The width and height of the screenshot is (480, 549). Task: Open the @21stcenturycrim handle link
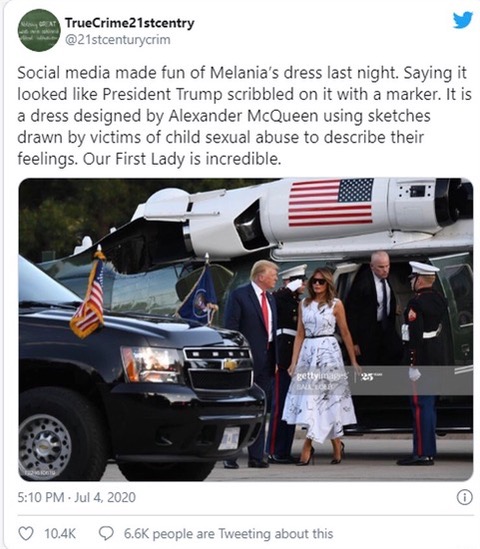(x=118, y=40)
